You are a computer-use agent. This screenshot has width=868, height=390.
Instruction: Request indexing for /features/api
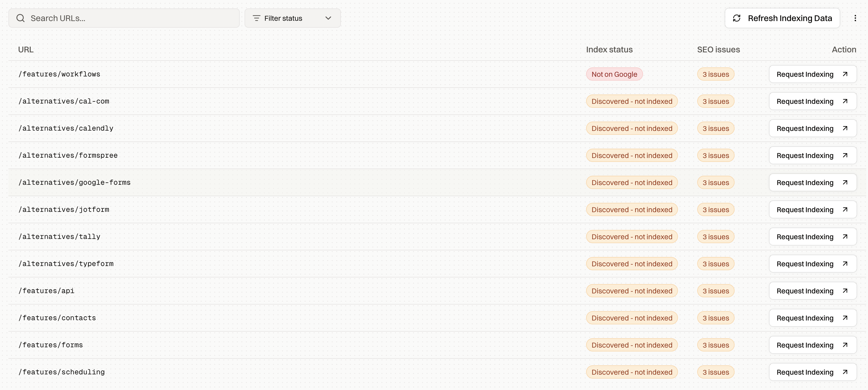[813, 291]
